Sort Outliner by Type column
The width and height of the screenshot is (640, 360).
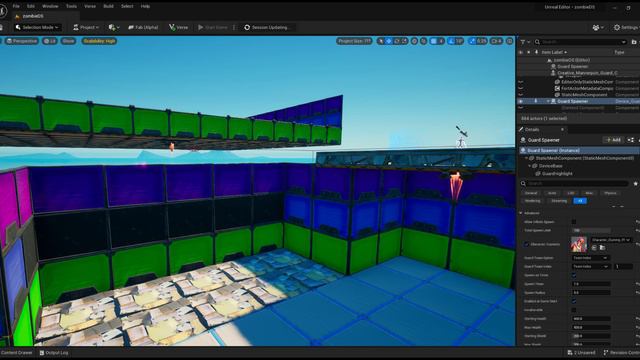[619, 52]
